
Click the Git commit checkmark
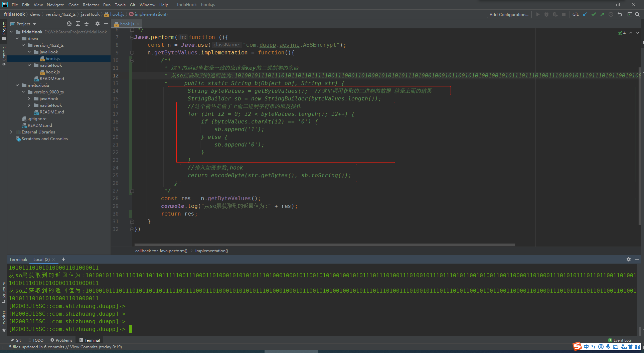(x=594, y=14)
